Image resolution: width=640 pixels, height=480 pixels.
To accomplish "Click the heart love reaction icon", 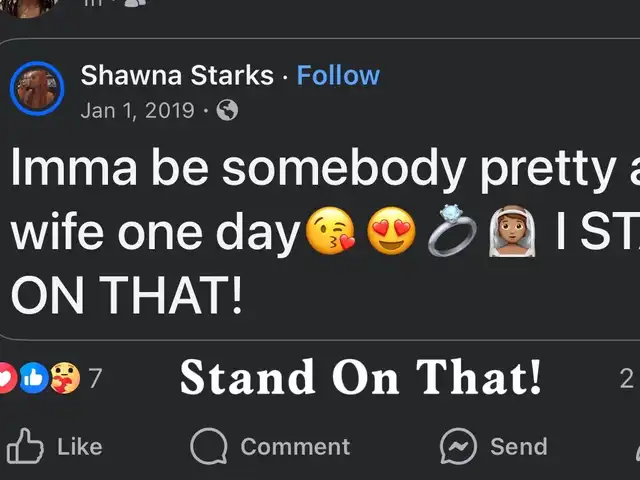I will pos(6,378).
